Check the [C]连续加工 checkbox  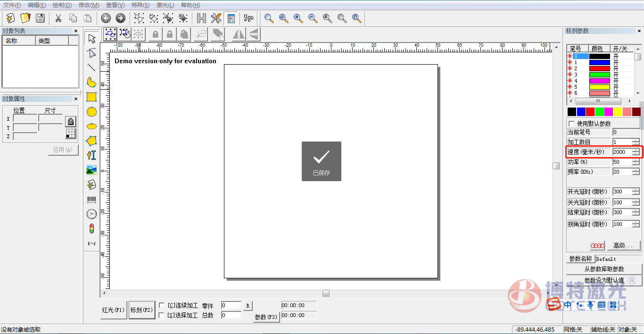[162, 305]
